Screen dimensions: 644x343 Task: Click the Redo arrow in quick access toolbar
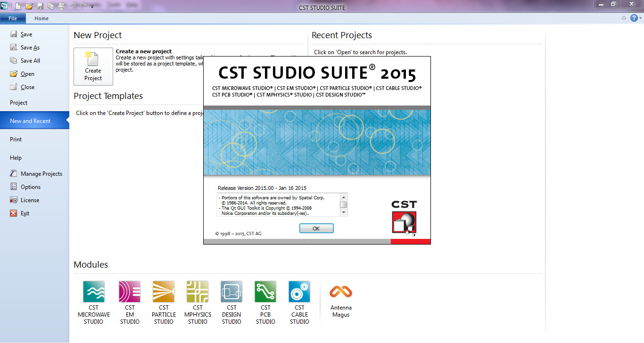[83, 6]
